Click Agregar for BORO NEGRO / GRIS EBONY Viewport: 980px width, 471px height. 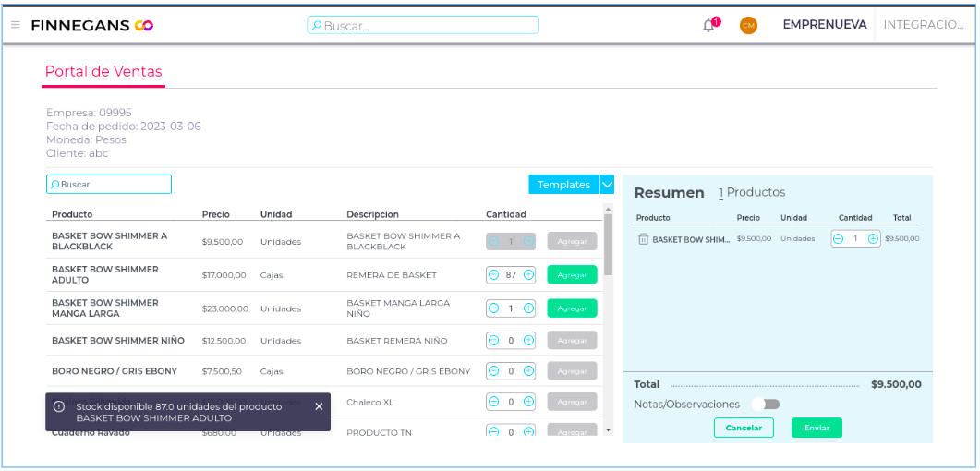[x=572, y=371]
